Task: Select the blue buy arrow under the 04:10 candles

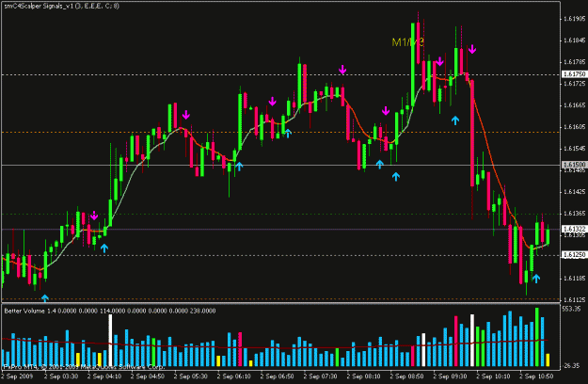Action: coord(104,248)
